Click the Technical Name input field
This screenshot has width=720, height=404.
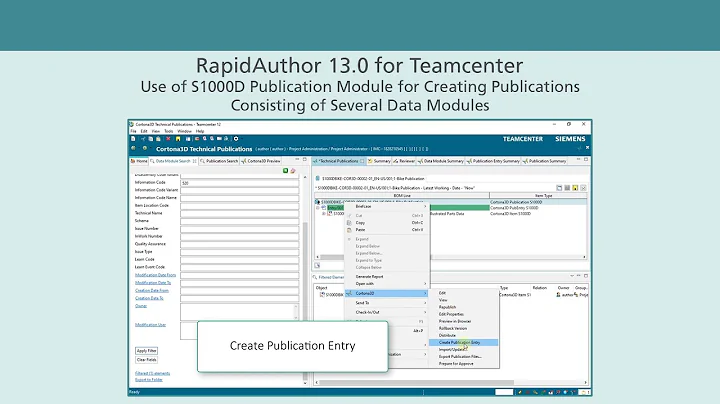pos(239,213)
